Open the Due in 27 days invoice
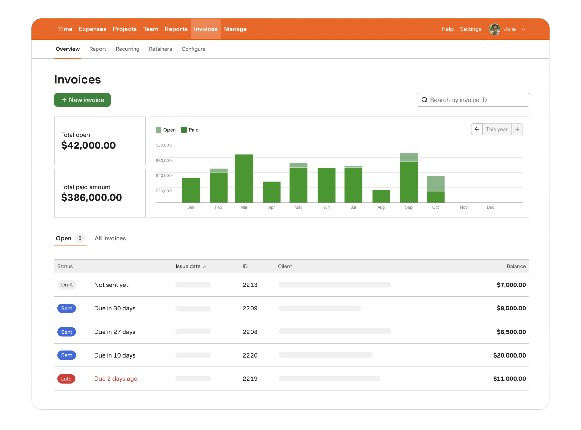Image resolution: width=581 pixels, height=430 pixels. 291,332
